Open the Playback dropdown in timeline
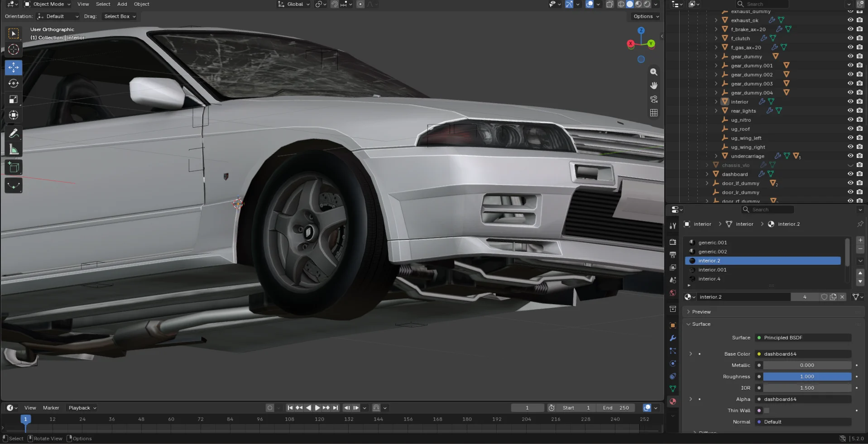Screen dimensions: 868x444 82,408
